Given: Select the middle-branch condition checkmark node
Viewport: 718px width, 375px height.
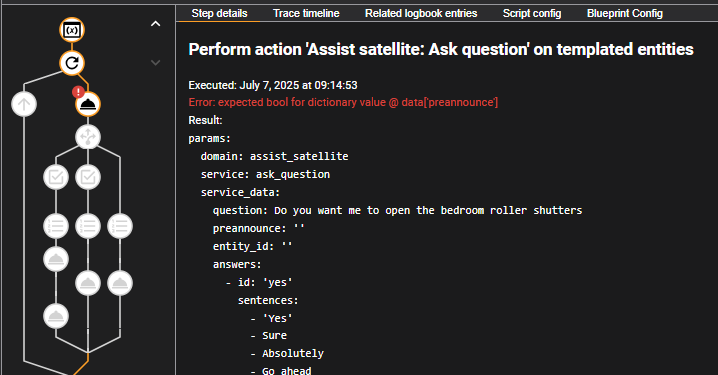Looking at the screenshot, I should tap(88, 177).
